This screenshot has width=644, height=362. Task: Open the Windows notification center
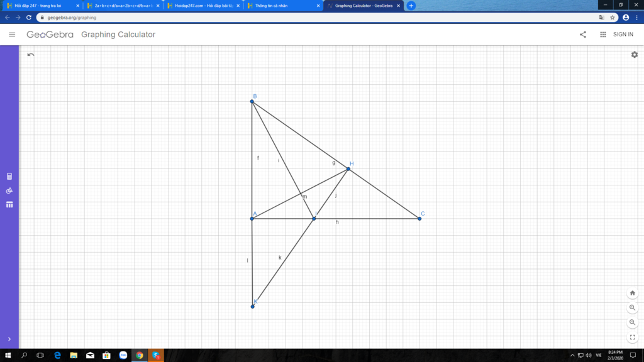point(633,356)
